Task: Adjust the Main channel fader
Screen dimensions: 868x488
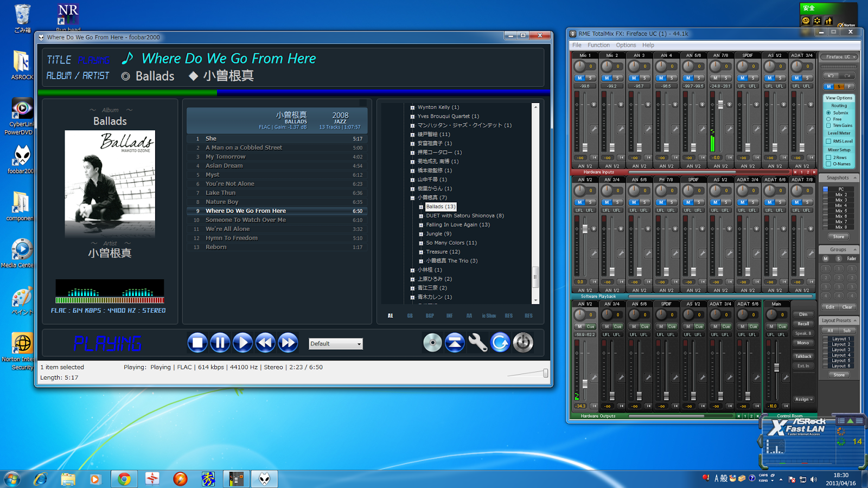Action: click(x=777, y=368)
